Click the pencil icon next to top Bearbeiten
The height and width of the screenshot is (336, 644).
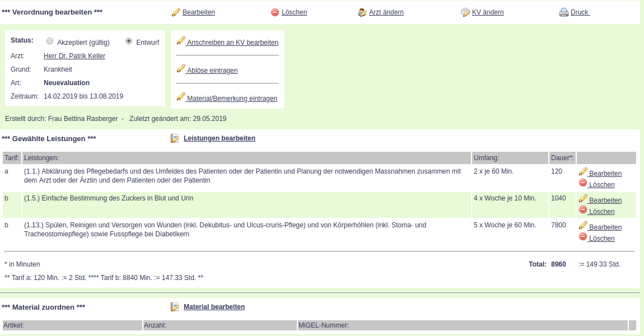point(176,12)
